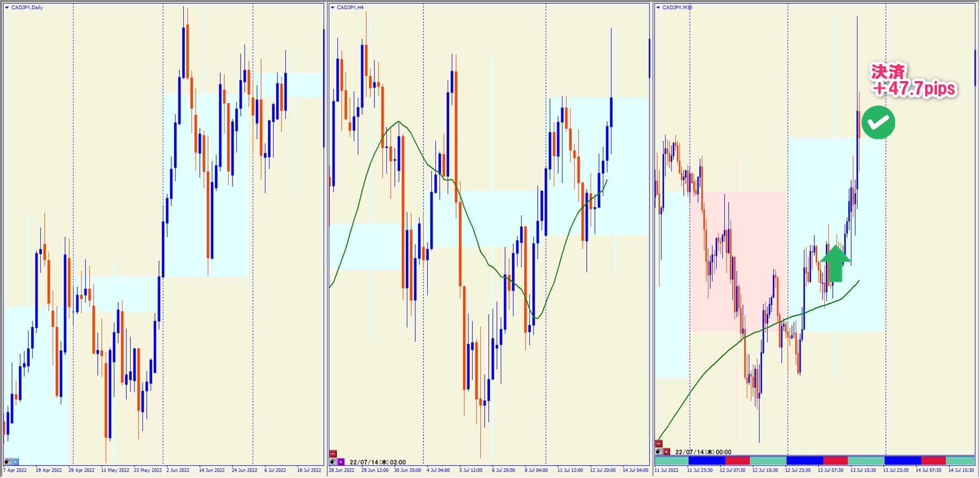Click the purple square button in H4 chart
The image size is (980, 478).
coord(341,462)
